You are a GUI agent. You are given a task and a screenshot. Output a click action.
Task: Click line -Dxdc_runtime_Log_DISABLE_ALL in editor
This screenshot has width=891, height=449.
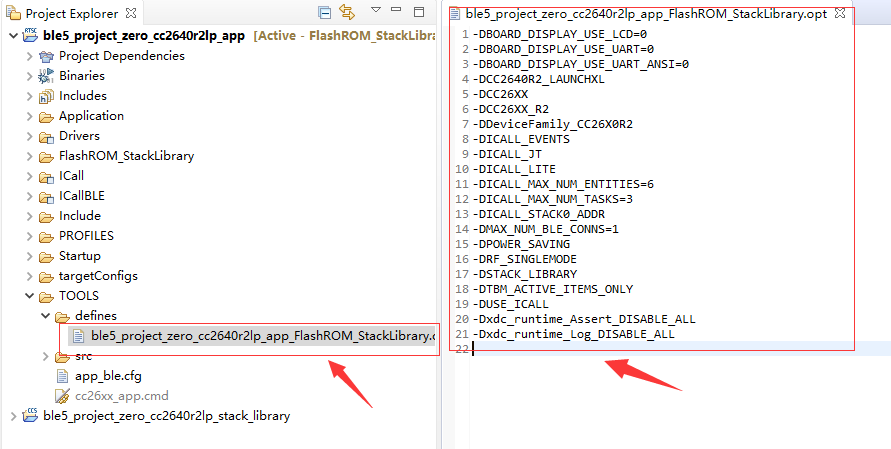[x=573, y=334]
